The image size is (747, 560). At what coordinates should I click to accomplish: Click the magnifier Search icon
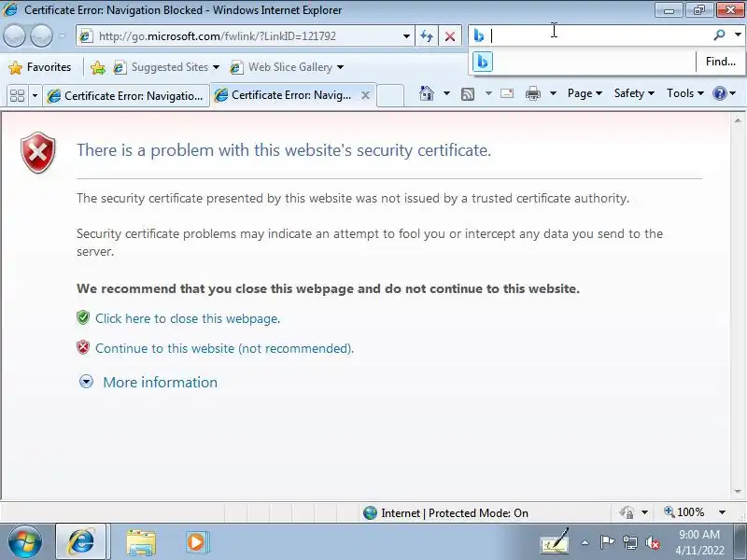click(719, 35)
